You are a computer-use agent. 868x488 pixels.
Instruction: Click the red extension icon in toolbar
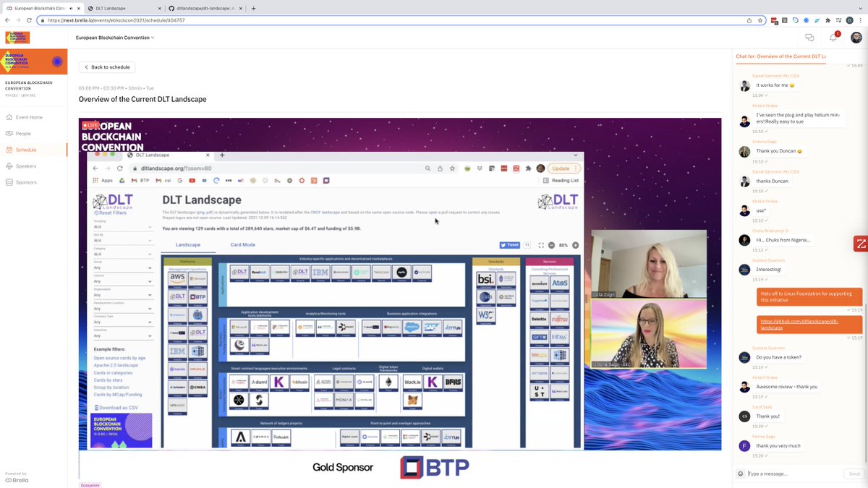774,20
